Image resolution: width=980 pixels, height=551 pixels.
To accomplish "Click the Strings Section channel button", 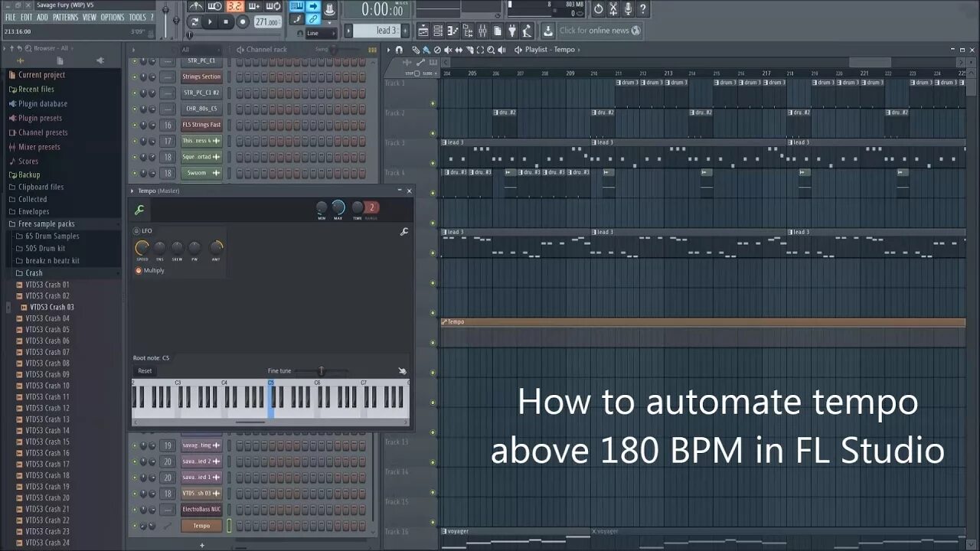I will click(201, 77).
